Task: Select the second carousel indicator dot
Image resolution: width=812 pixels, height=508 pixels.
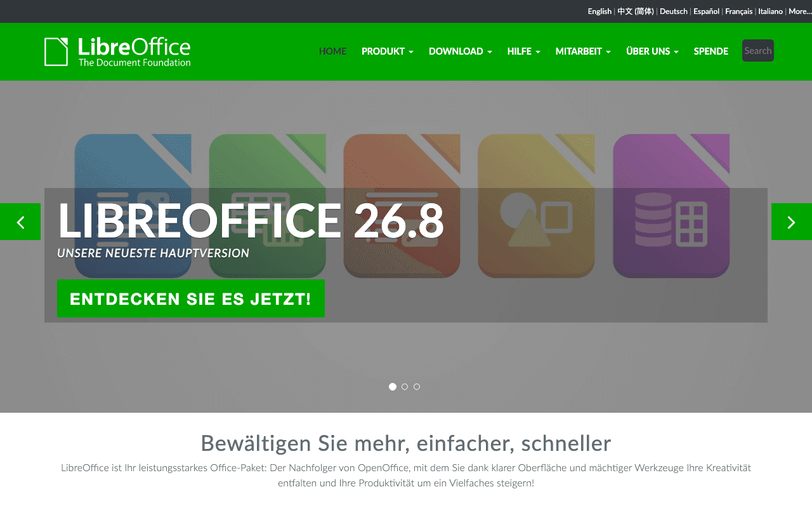Action: [405, 387]
